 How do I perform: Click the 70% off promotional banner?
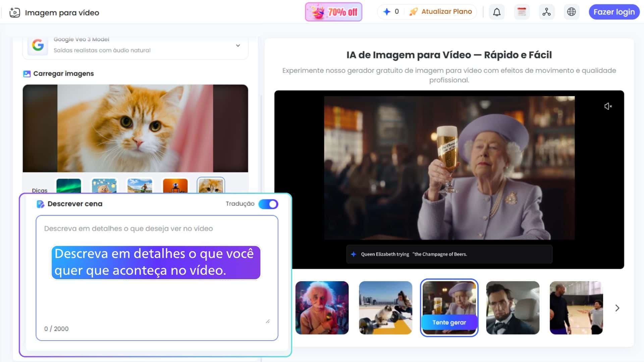click(x=333, y=12)
